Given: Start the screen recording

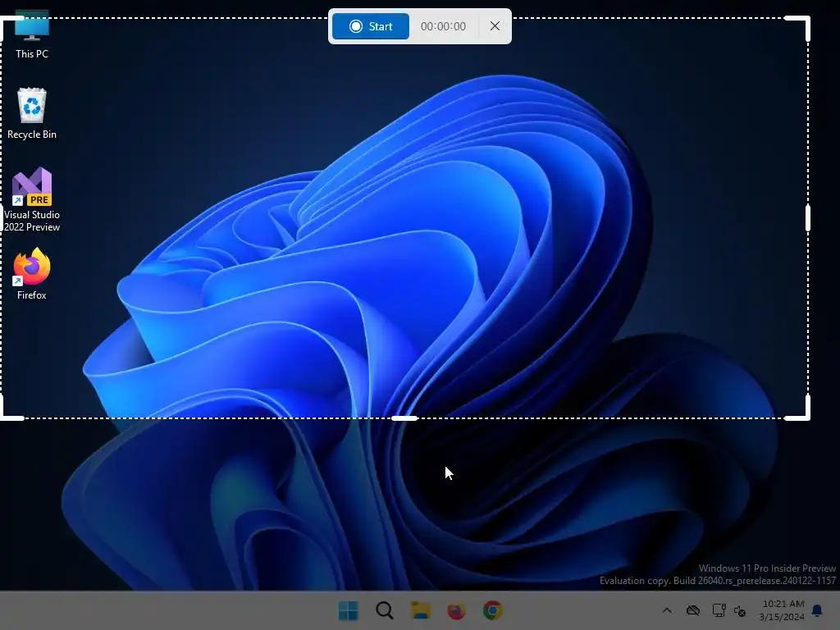Looking at the screenshot, I should (x=370, y=26).
